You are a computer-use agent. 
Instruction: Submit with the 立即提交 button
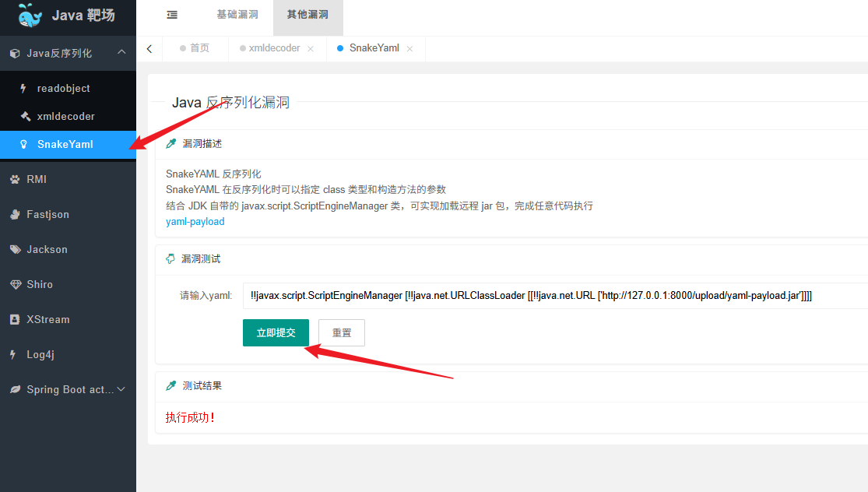(x=276, y=332)
